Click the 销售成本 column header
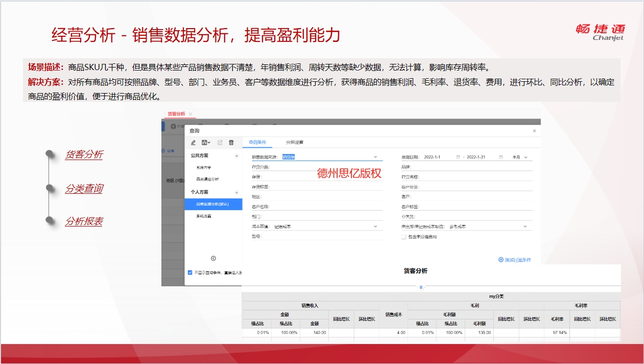 [x=393, y=314]
